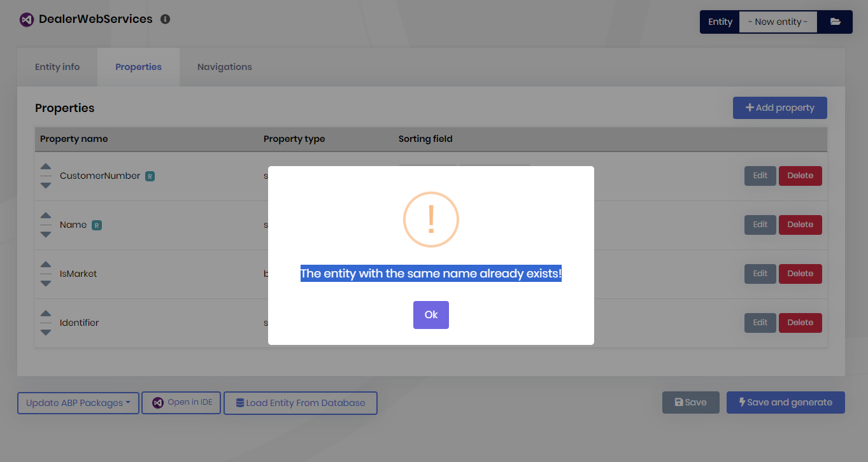Click the Name property text

(73, 225)
